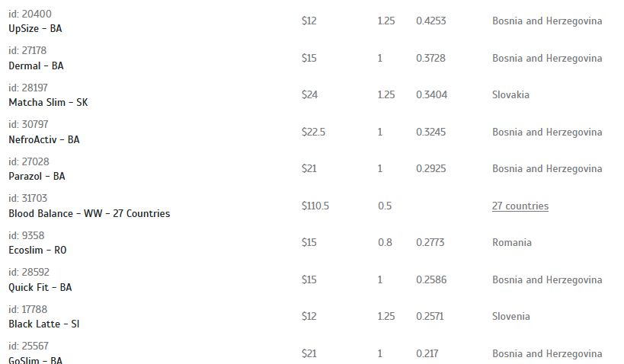
Task: Open Blood Balance - WW - 27 Countries
Action: pos(89,214)
